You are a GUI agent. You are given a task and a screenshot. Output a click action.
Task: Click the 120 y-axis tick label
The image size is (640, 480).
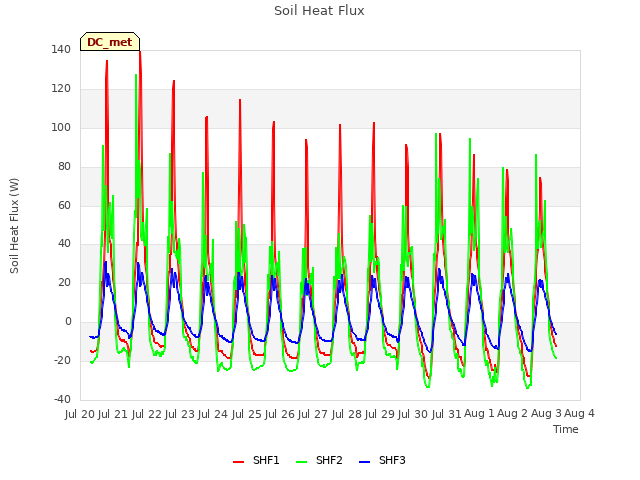pos(61,89)
